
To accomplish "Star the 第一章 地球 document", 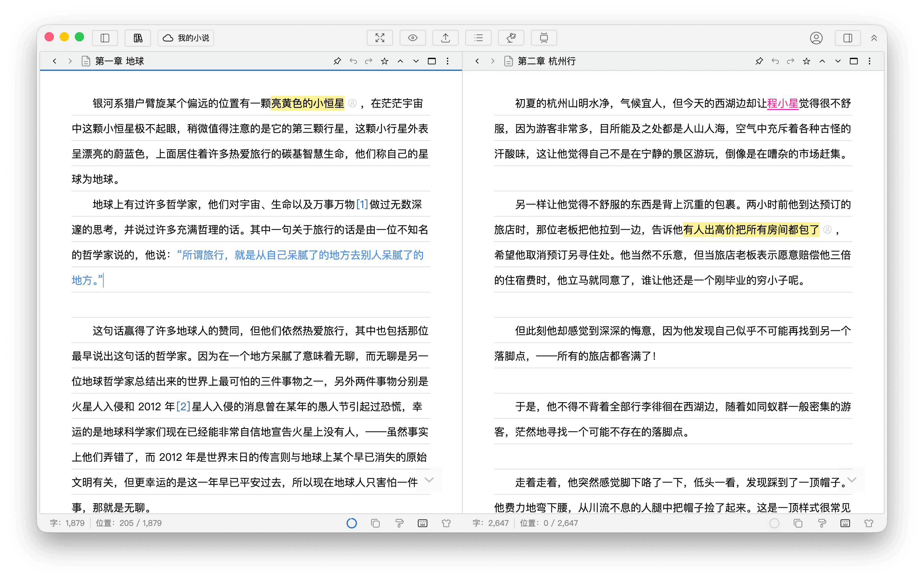I will (x=384, y=61).
